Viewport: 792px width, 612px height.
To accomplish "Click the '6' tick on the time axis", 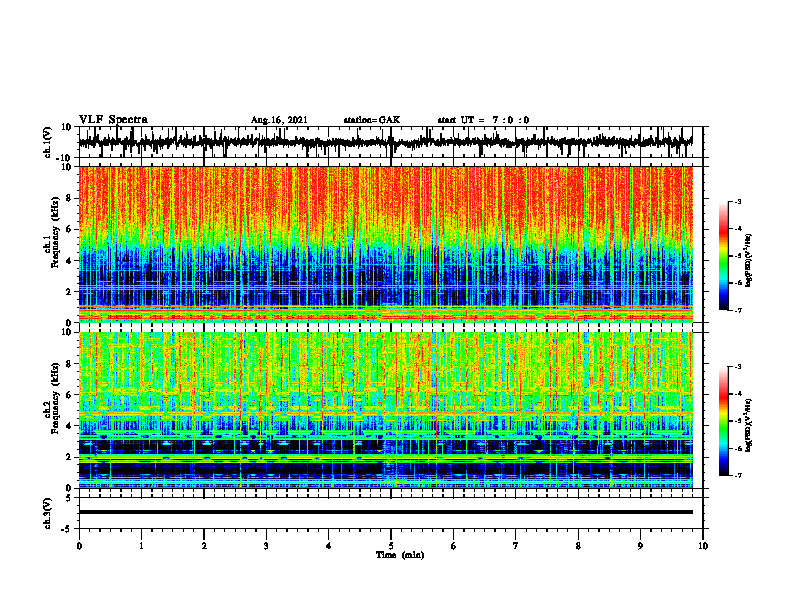I will (454, 546).
